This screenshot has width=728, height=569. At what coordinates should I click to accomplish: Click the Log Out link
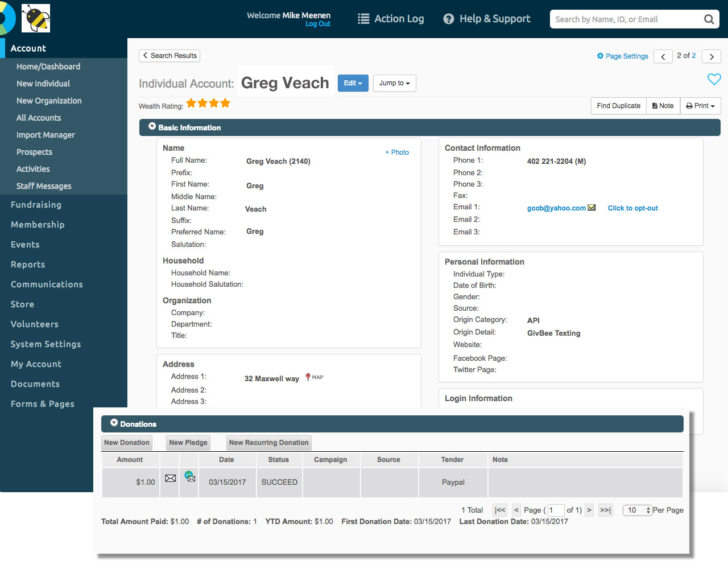(x=318, y=24)
